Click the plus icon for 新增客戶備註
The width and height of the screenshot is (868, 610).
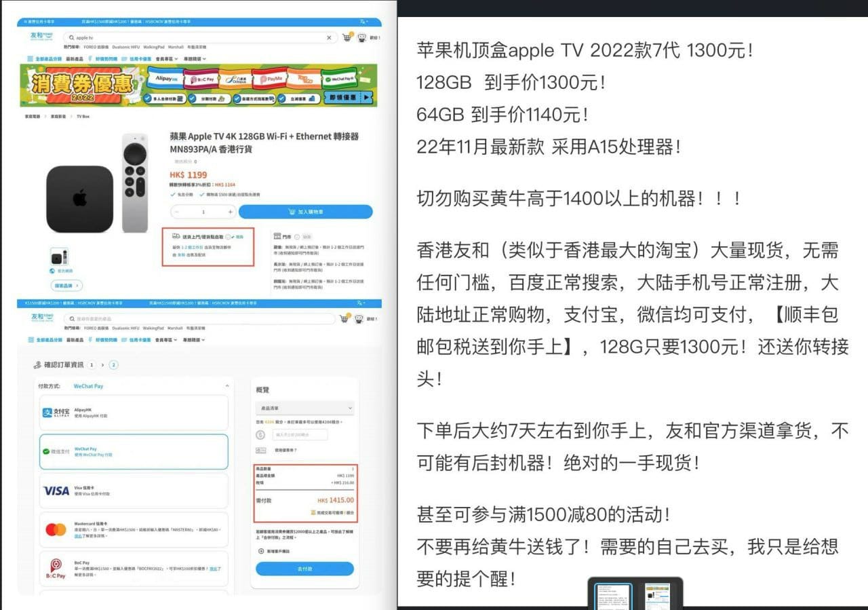click(261, 552)
